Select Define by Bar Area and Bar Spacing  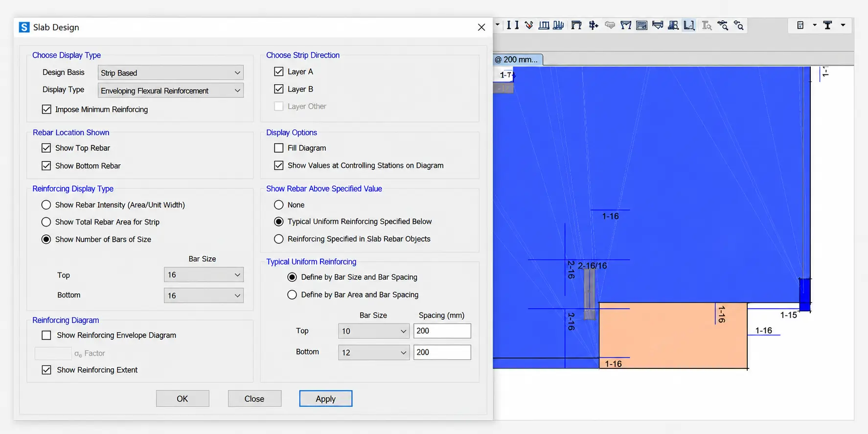coord(292,295)
